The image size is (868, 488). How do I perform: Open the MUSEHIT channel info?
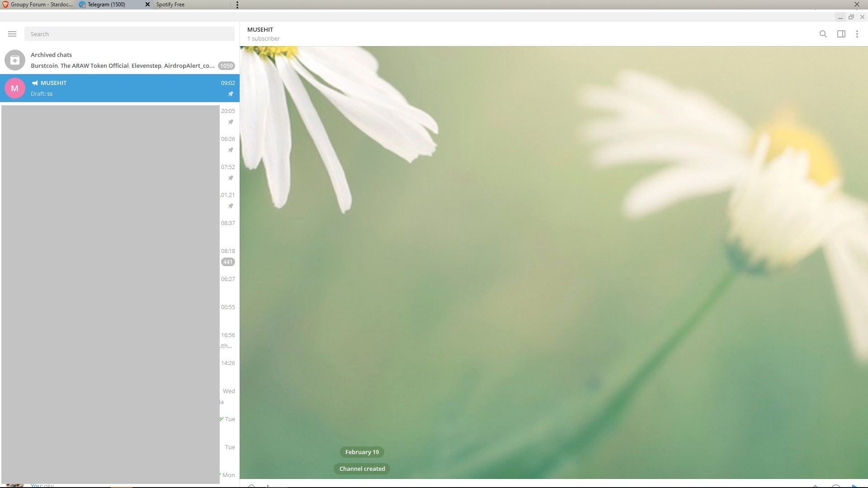(x=260, y=29)
